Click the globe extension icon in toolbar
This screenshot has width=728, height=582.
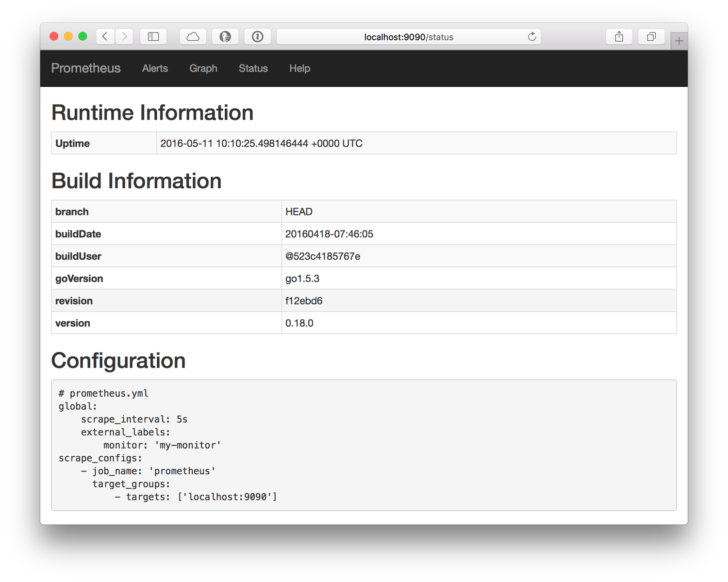click(x=225, y=36)
